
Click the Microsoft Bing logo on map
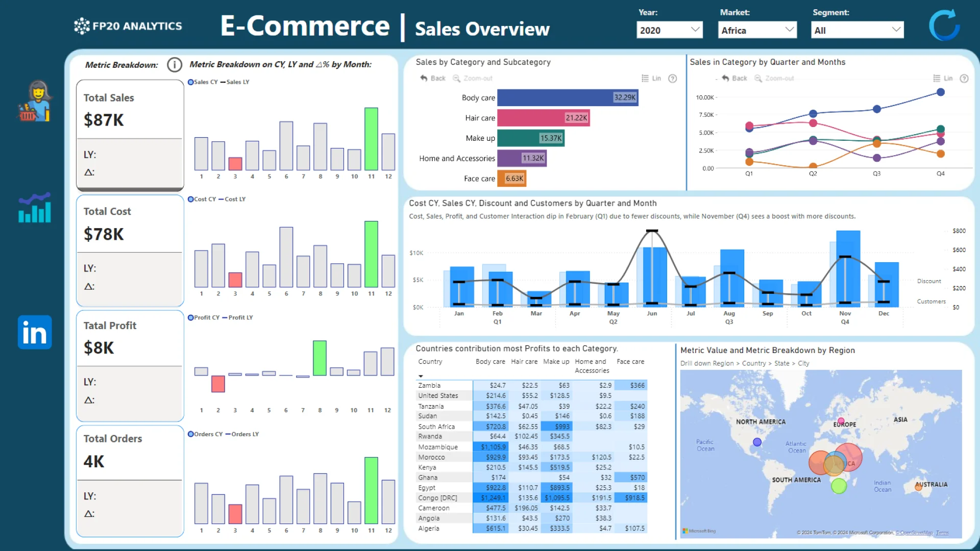699,531
